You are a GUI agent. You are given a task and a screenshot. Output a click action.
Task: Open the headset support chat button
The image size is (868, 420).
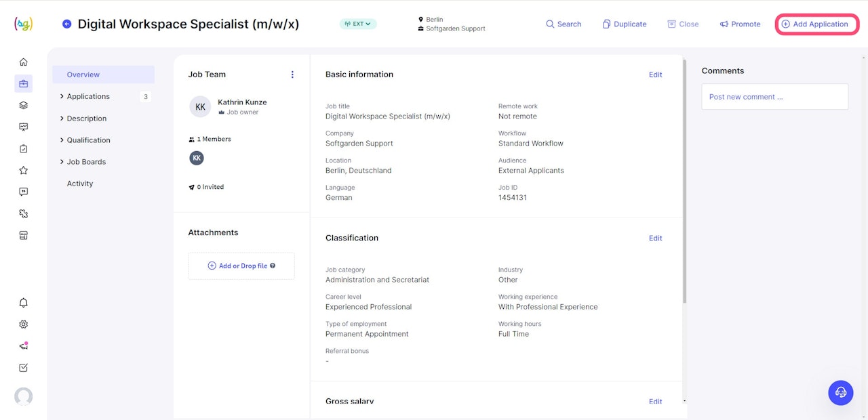(841, 392)
